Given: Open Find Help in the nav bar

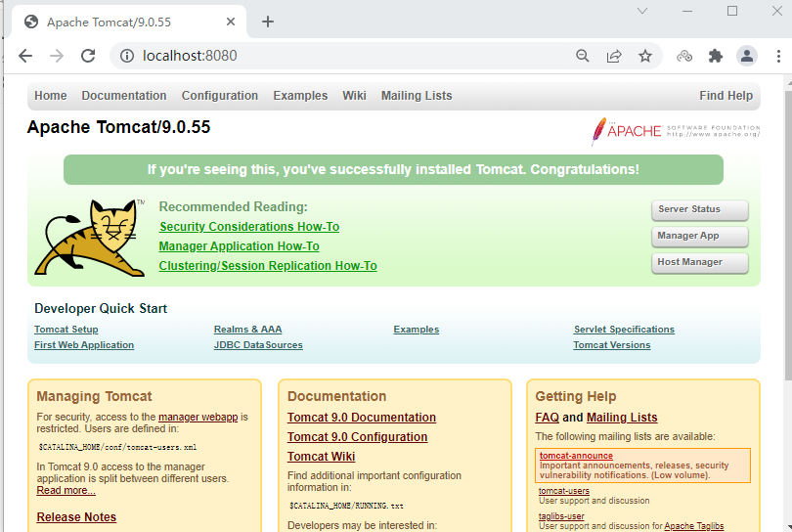Looking at the screenshot, I should (726, 96).
